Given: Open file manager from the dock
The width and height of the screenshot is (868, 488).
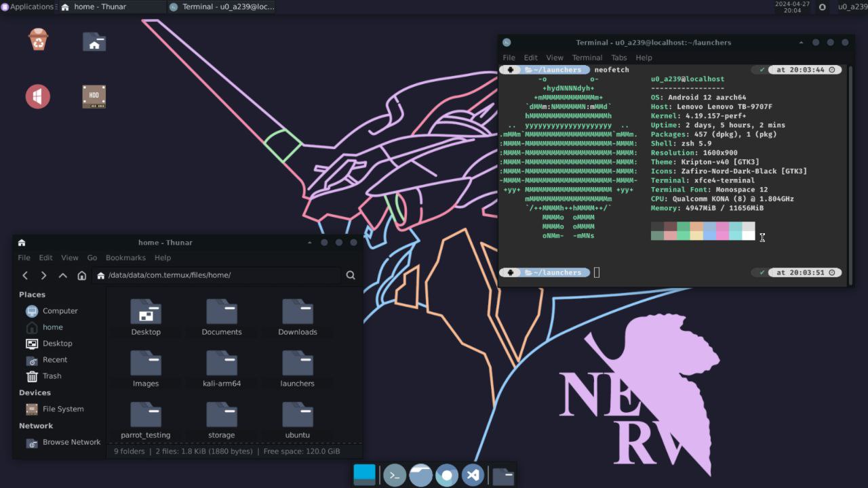Looking at the screenshot, I should click(420, 475).
